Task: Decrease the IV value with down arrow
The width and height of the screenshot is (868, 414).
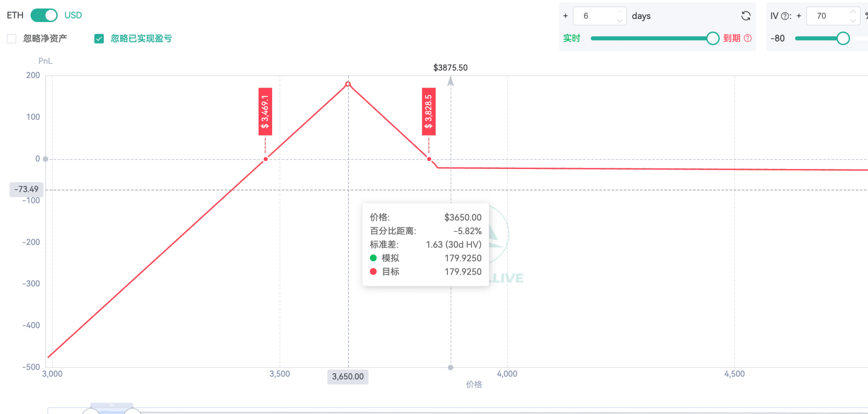Action: click(x=853, y=20)
